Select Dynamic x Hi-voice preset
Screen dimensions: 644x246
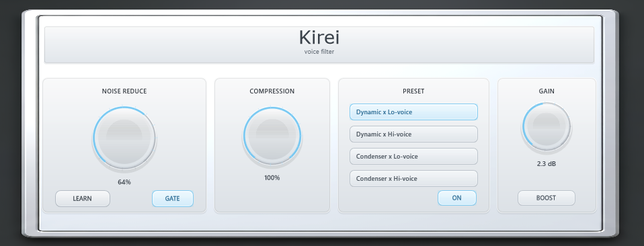pos(413,134)
